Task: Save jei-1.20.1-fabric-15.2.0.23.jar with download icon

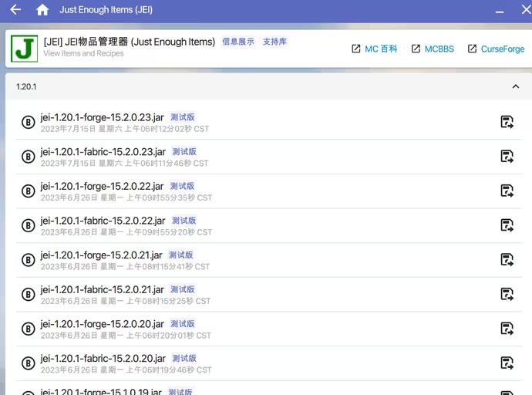Action: point(507,157)
